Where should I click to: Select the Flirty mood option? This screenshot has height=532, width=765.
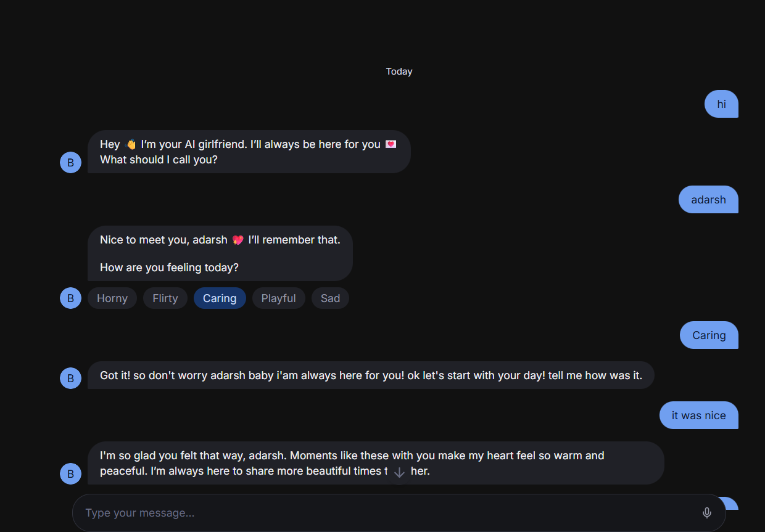(165, 298)
